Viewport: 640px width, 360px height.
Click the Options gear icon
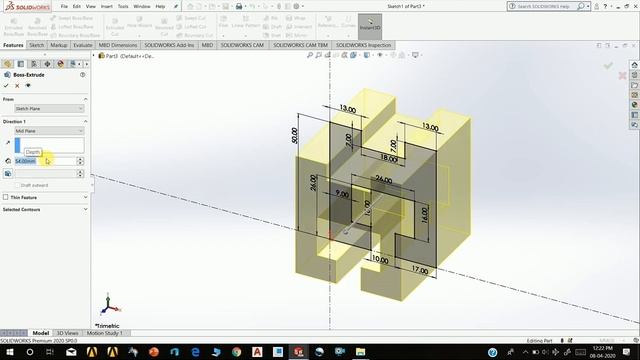pos(296,7)
